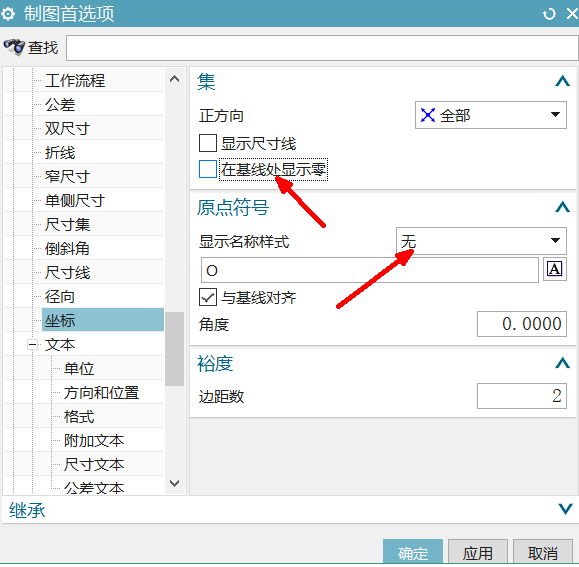579x567 pixels.
Task: Select 公差文本 under 文本
Action: click(x=94, y=487)
